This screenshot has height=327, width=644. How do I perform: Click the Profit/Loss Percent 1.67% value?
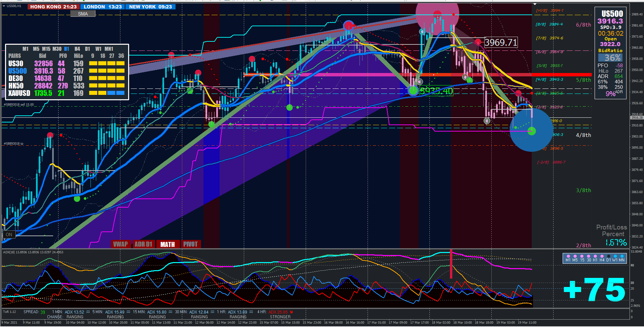coord(616,243)
